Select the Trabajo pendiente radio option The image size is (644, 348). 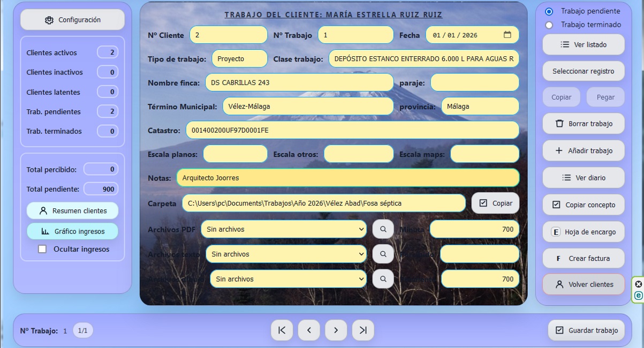549,11
